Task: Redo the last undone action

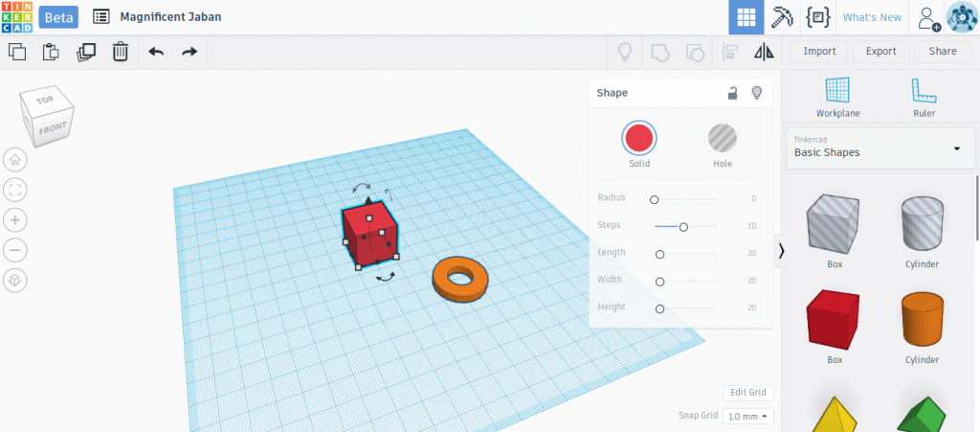Action: tap(189, 52)
